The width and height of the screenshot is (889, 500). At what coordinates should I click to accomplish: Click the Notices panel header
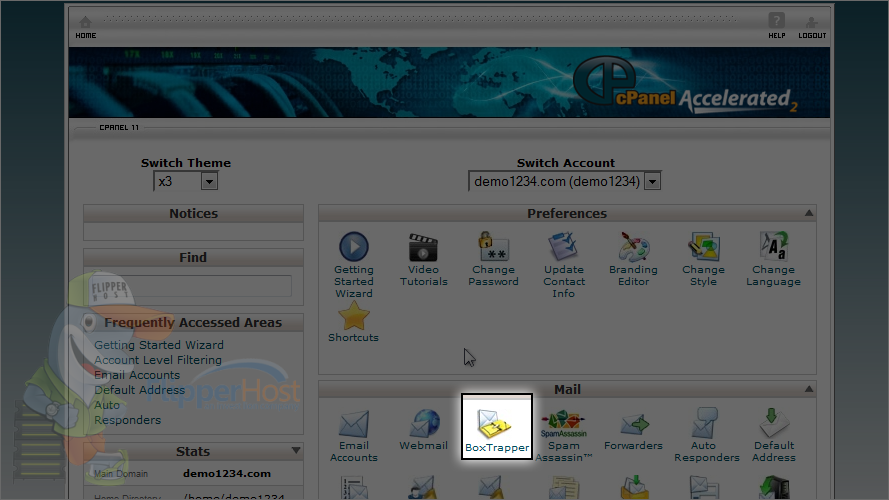(193, 214)
